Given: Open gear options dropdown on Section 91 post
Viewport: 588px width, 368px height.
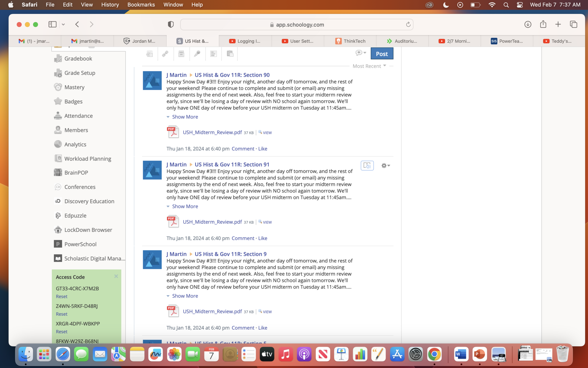Looking at the screenshot, I should coord(385,166).
